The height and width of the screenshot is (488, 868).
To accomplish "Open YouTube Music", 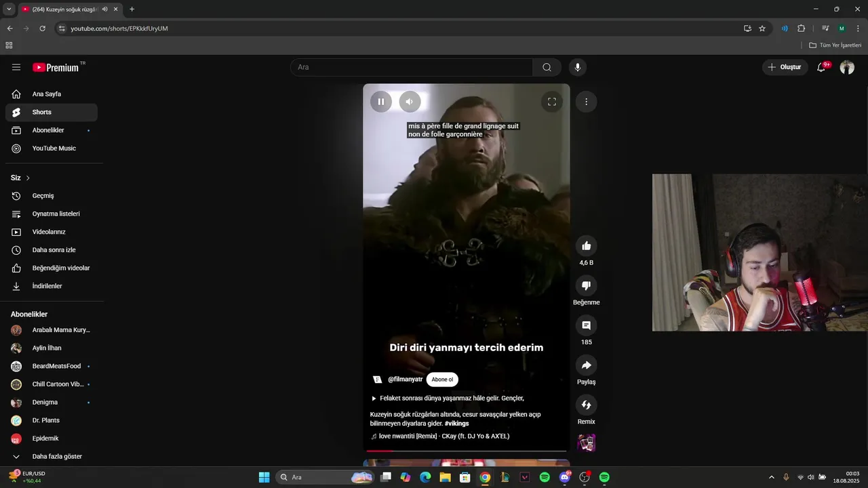I will coord(52,148).
